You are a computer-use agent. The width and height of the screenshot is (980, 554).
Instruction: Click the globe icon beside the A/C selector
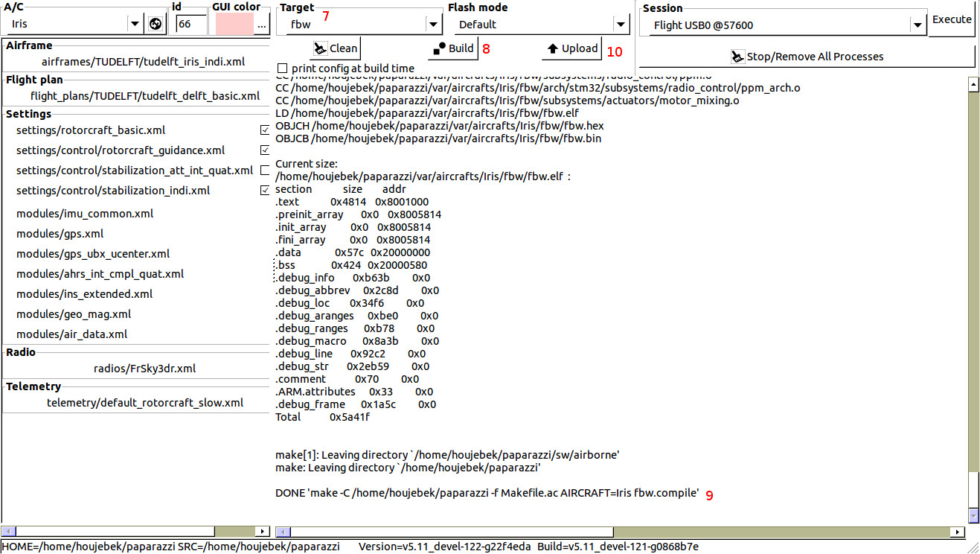click(155, 24)
